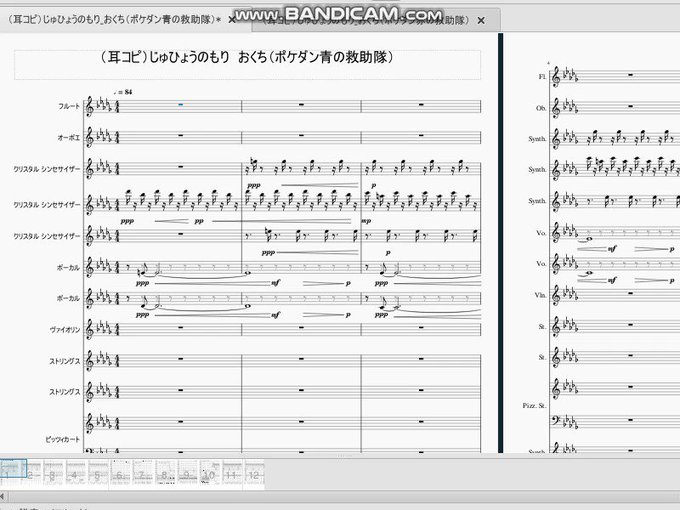This screenshot has height=510, width=680.
Task: Select the フルート instrument name
Action: point(69,106)
